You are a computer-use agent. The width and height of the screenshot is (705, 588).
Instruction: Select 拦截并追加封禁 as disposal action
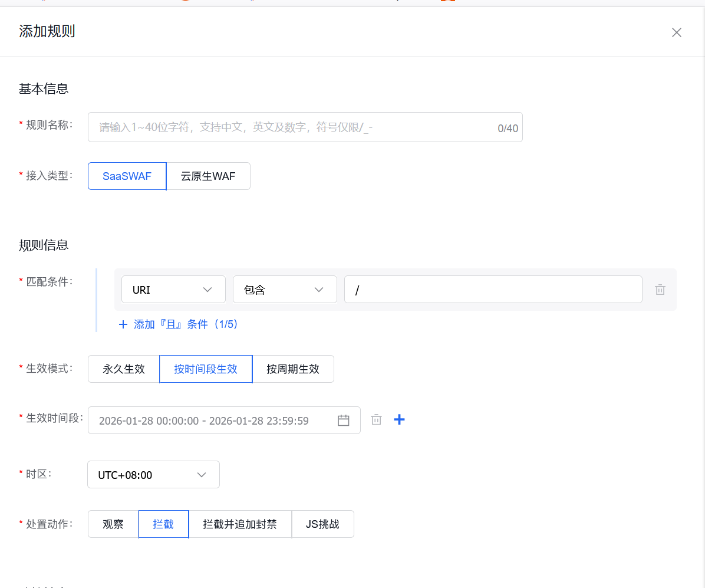[x=240, y=524]
